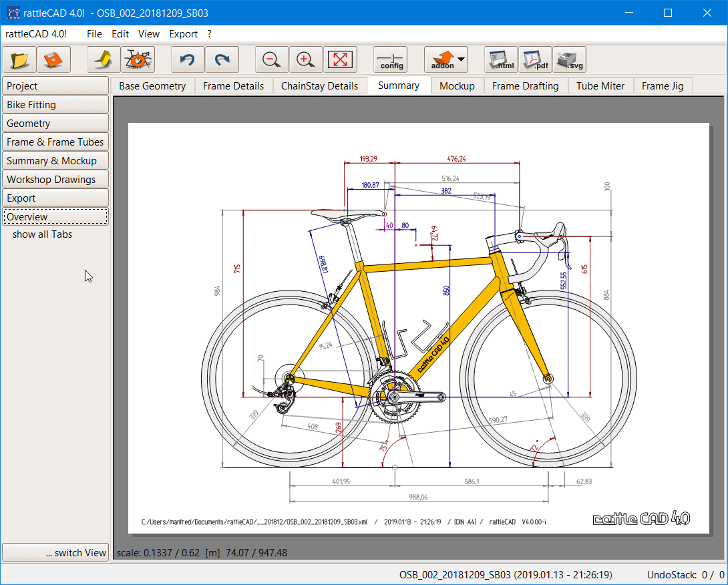
Task: Switch to ChainStay Details tab
Action: click(x=319, y=86)
